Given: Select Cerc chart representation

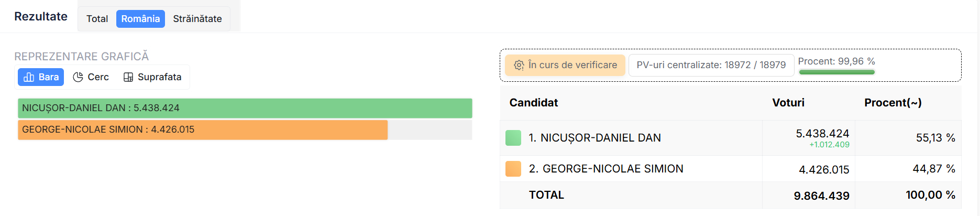Looking at the screenshot, I should coord(98,77).
